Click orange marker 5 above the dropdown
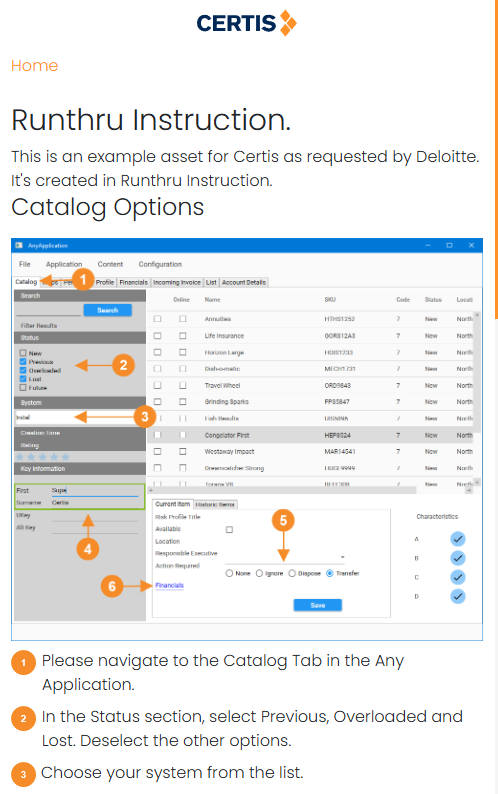 point(283,520)
